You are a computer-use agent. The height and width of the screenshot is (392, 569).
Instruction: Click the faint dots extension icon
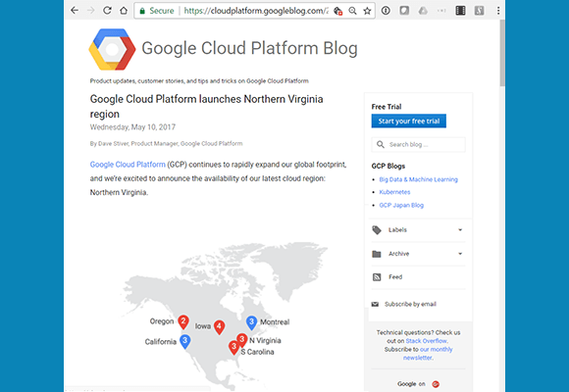click(x=441, y=11)
